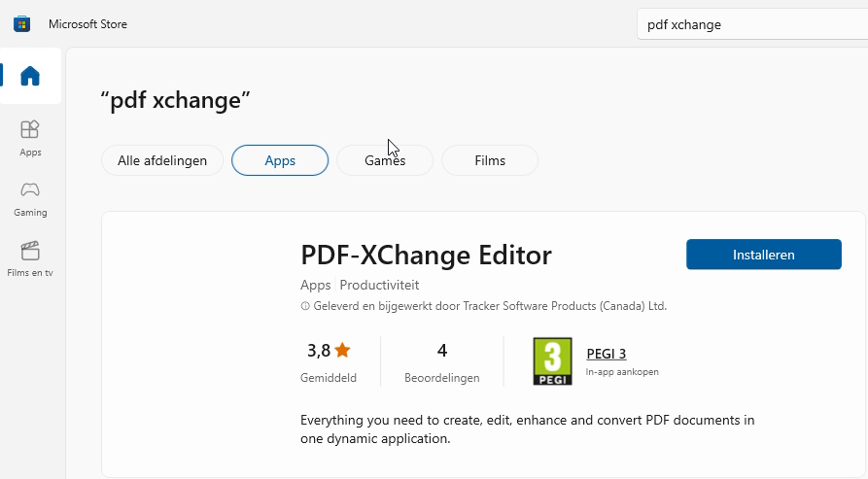Focus the search box containing pdf xchange
Screen dimensions: 868x479
pyautogui.click(x=748, y=24)
